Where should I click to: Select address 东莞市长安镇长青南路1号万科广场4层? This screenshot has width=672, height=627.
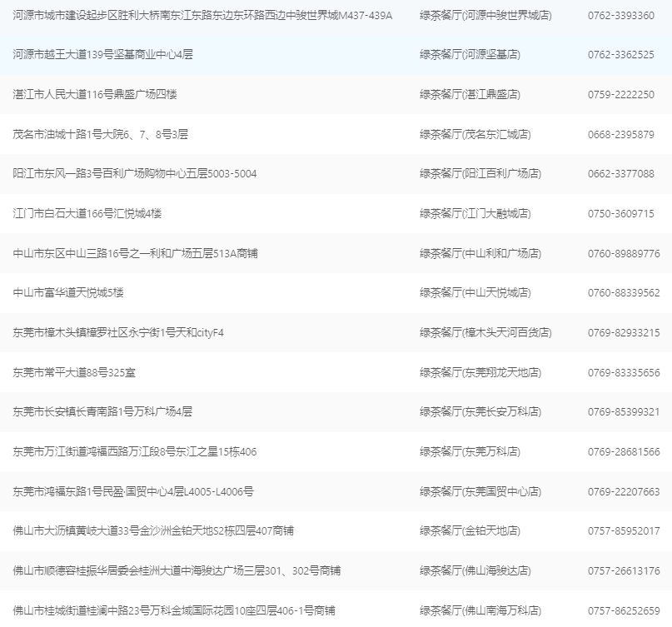pos(102,412)
